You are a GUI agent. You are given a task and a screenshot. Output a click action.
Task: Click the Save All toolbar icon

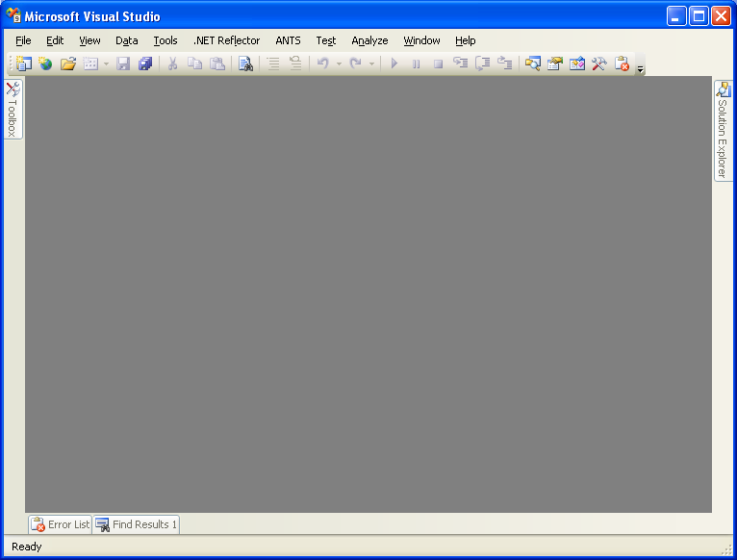[144, 64]
